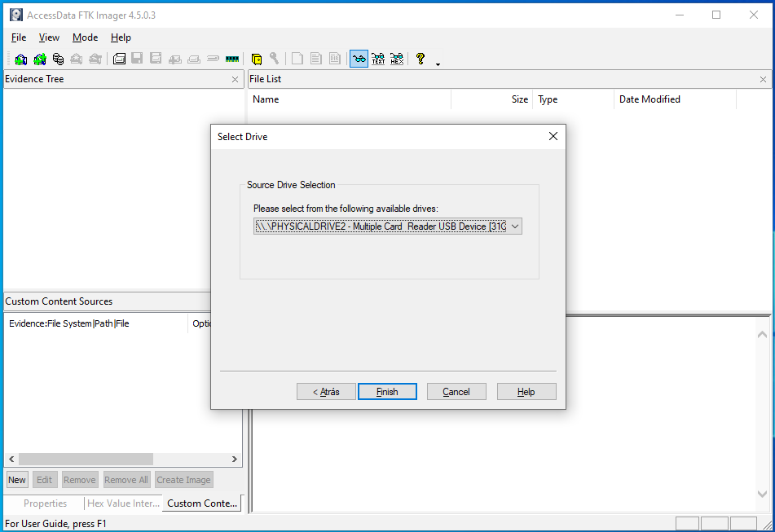
Task: Click the greyed Remove All button
Action: 126,480
